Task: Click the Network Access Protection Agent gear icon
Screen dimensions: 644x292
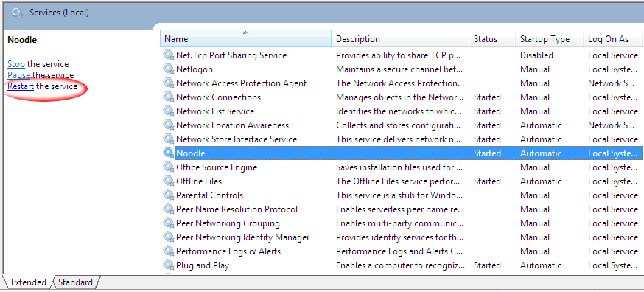Action: tap(169, 83)
